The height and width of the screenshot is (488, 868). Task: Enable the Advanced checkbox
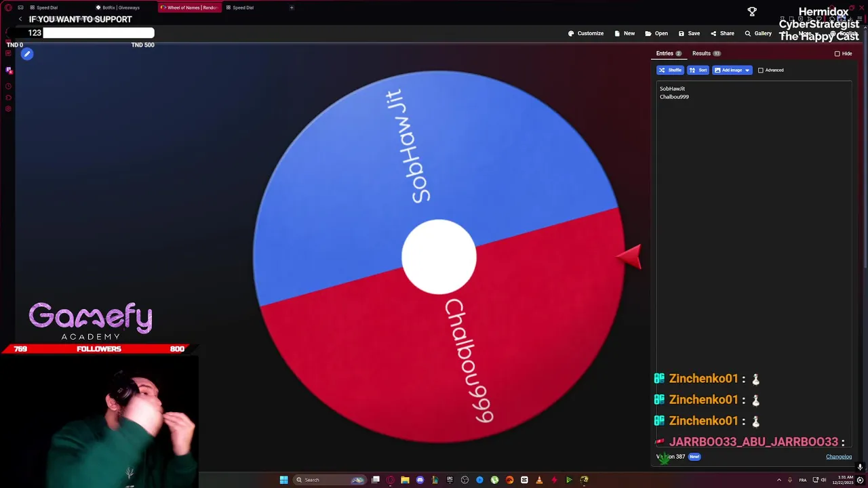(x=761, y=70)
